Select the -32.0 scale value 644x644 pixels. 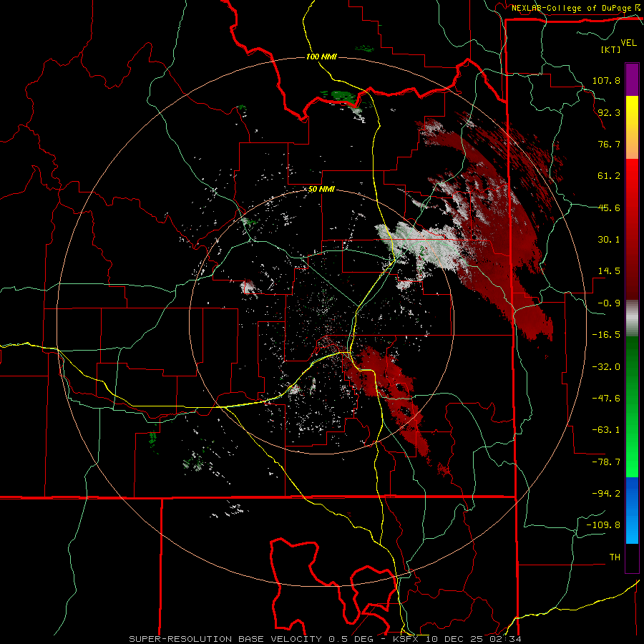click(606, 367)
